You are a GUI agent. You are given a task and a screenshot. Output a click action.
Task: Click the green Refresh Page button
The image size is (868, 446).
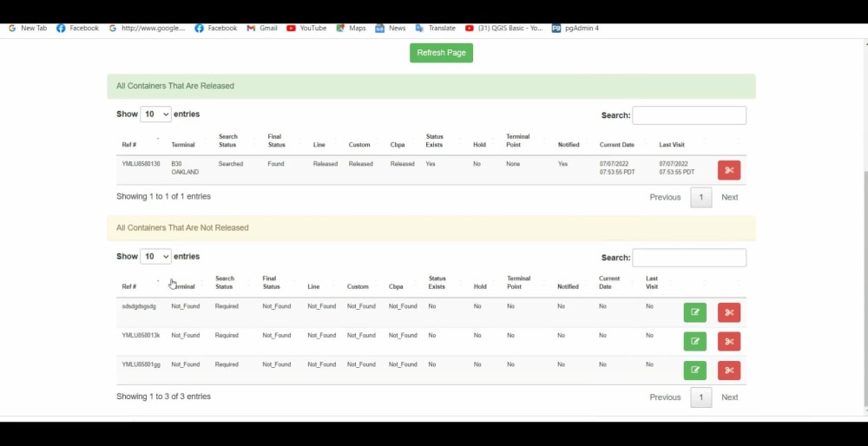[x=441, y=53]
